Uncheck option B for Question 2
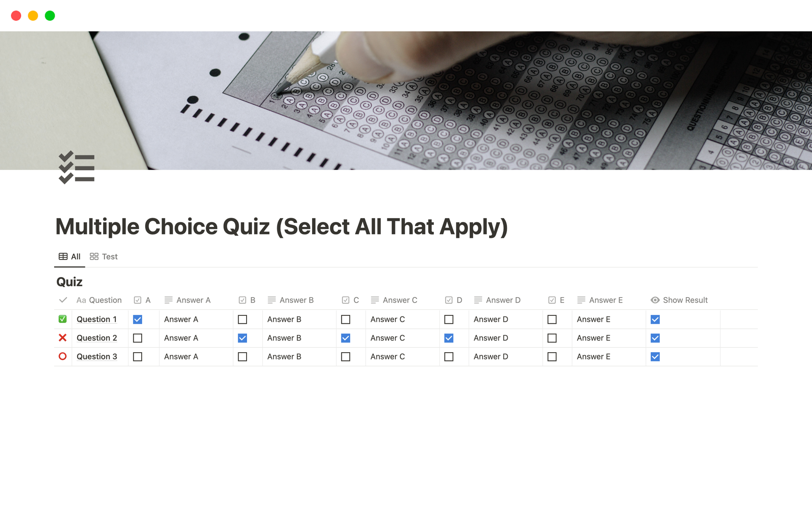812x508 pixels. [242, 338]
